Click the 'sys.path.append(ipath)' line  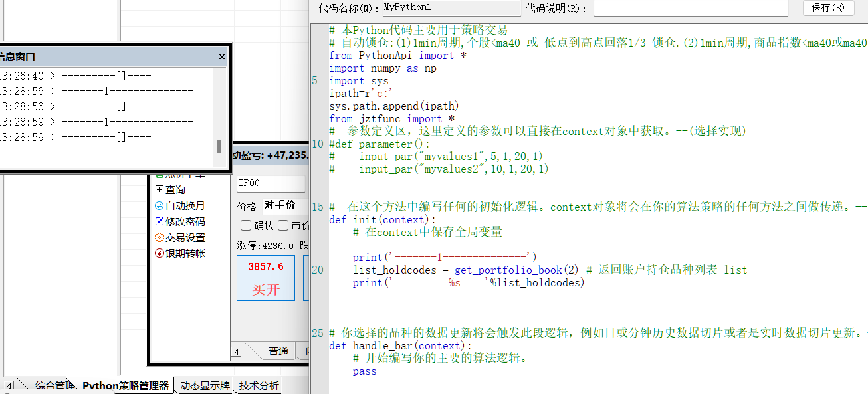coord(394,106)
